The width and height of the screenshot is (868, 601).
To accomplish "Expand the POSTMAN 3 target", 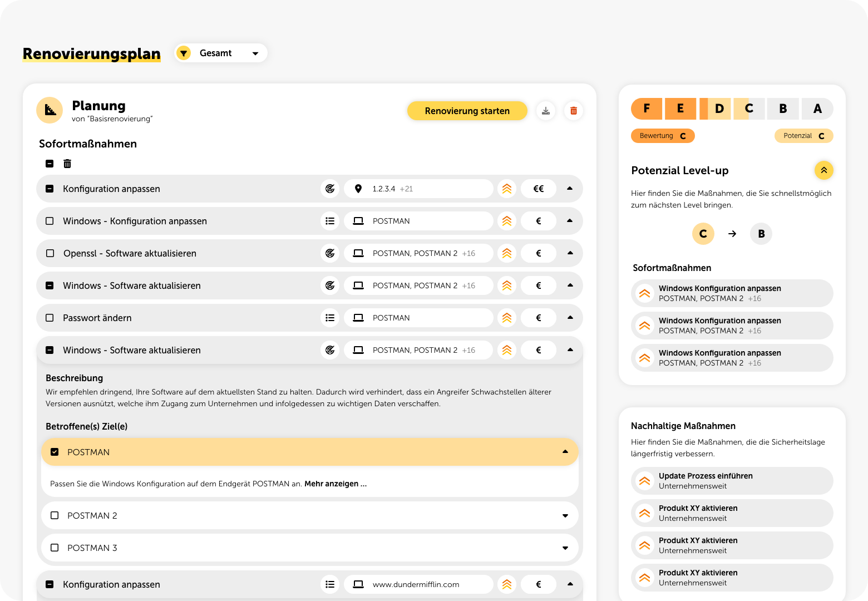I will tap(565, 548).
